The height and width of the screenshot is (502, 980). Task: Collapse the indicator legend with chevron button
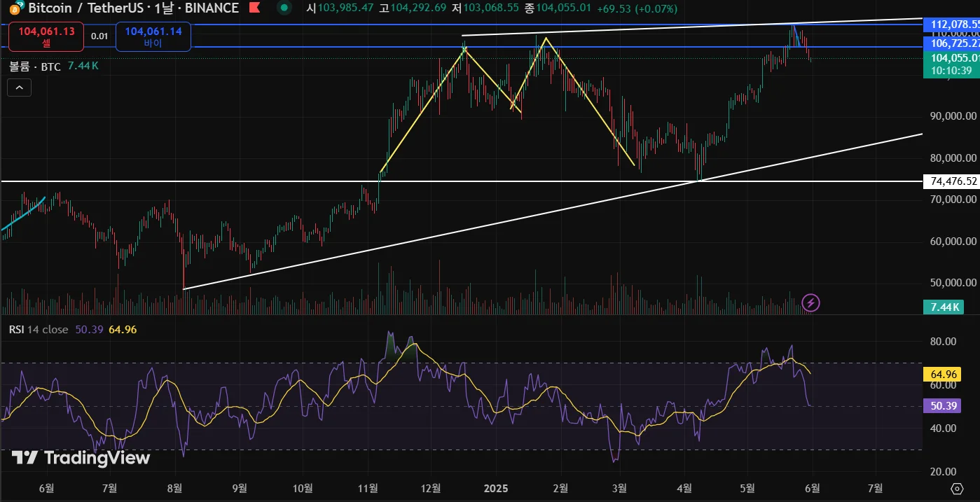coord(19,88)
